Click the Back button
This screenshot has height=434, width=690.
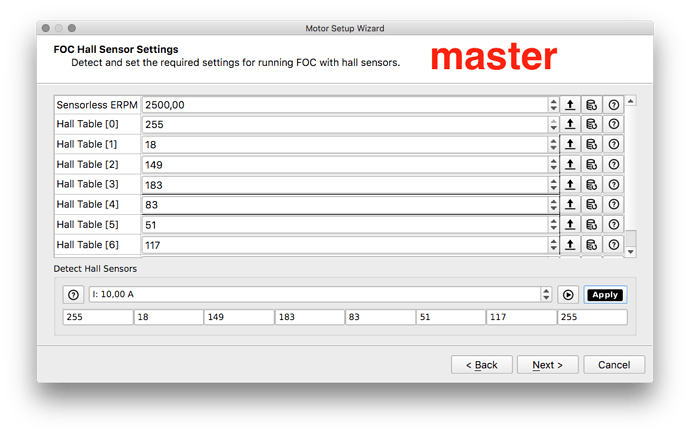point(481,365)
